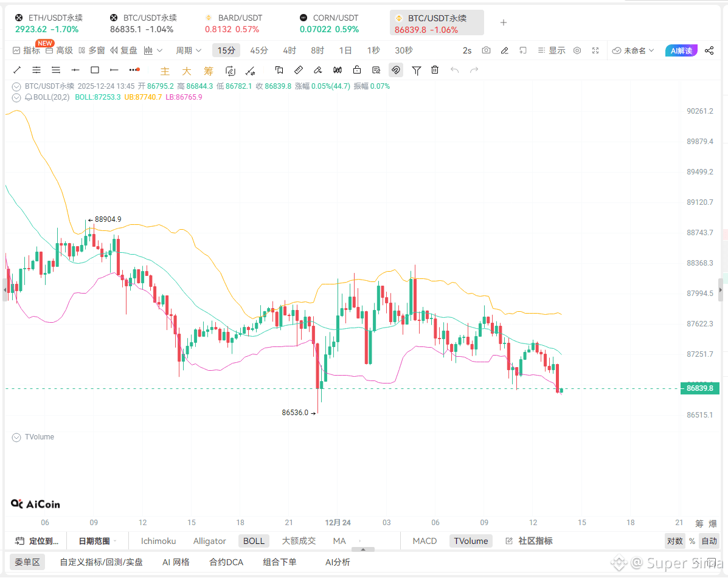Click the redo arrow
Viewport: 728px width, 578px height.
pyautogui.click(x=474, y=70)
